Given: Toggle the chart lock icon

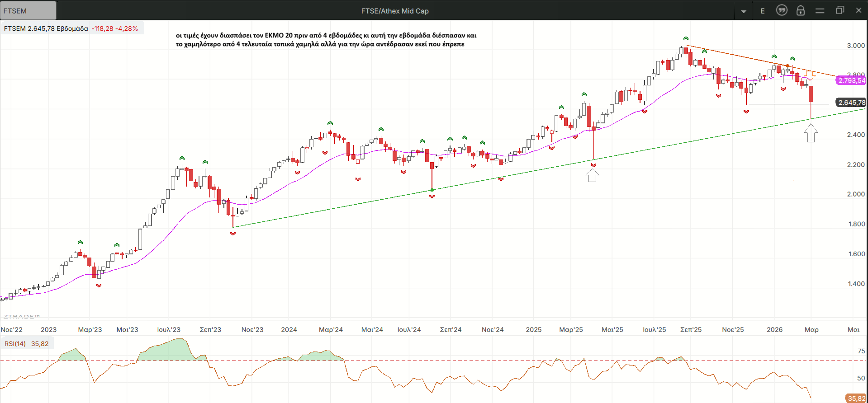Looking at the screenshot, I should [801, 10].
